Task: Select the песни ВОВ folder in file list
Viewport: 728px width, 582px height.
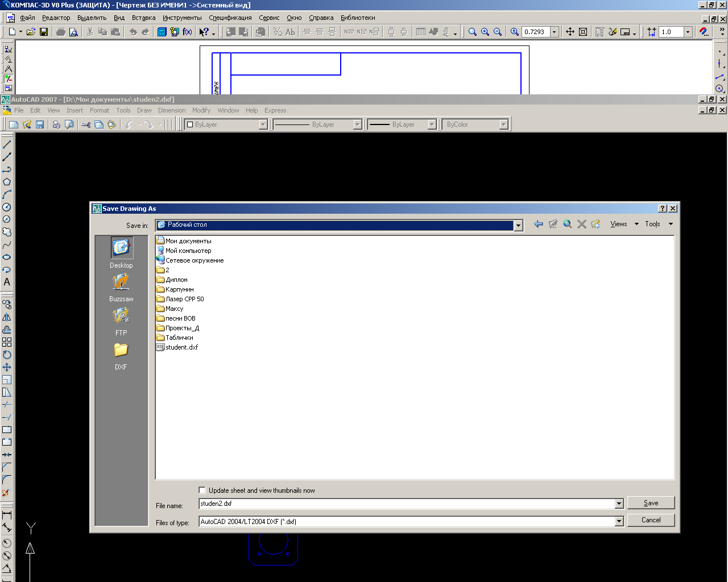Action: click(176, 318)
